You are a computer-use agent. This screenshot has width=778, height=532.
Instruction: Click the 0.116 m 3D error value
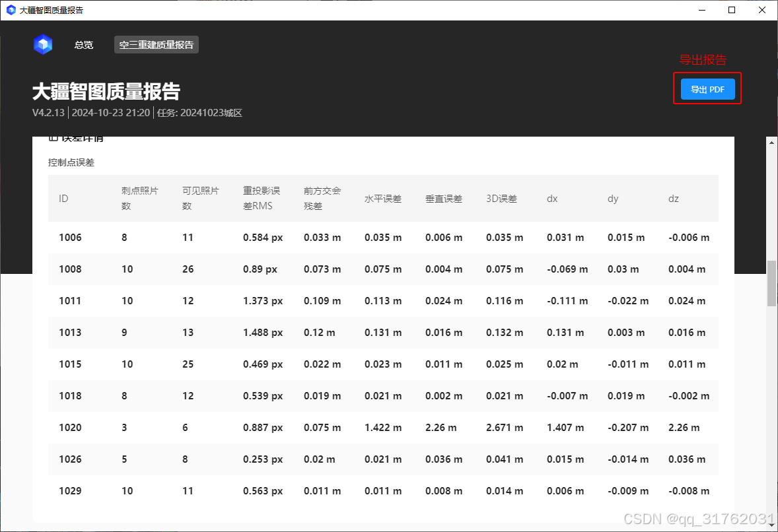pos(505,301)
